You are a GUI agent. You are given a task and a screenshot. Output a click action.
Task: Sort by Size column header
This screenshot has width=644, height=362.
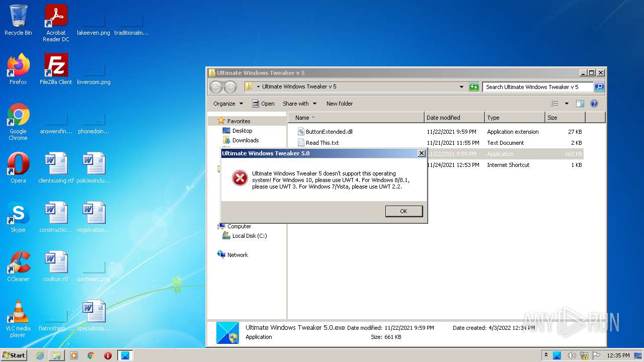[565, 118]
